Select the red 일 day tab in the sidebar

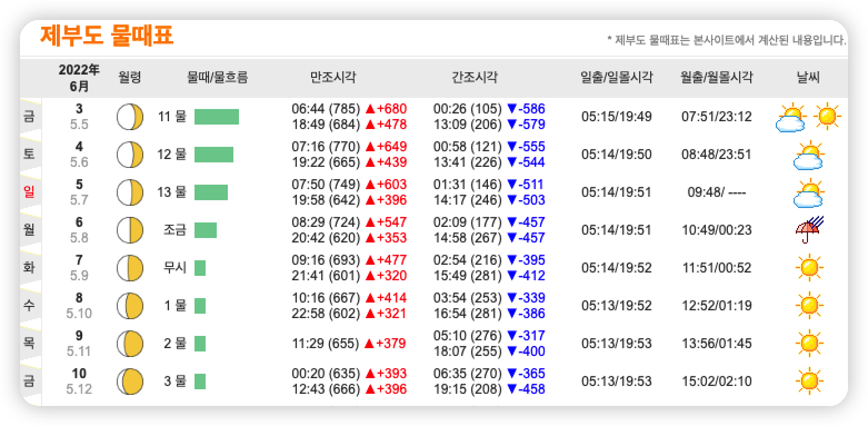28,191
